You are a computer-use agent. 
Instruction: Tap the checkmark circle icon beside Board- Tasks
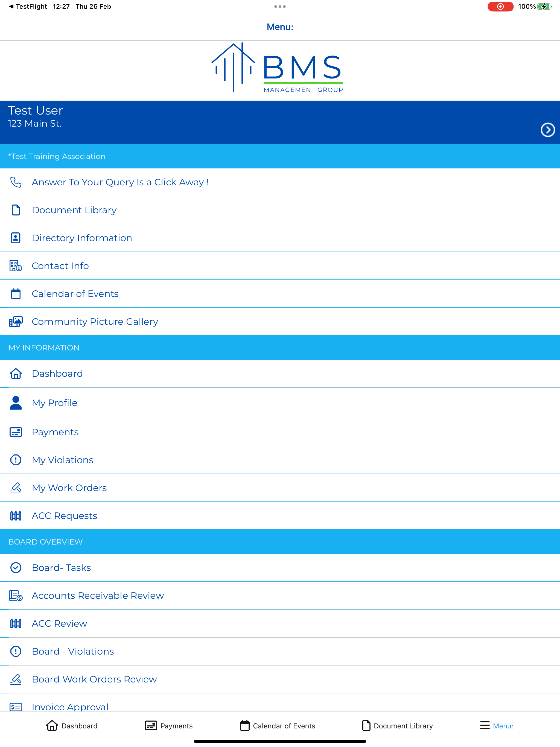[16, 568]
